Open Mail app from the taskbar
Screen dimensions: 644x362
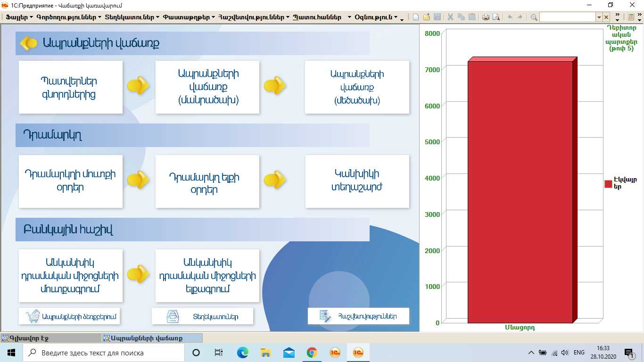point(289,353)
